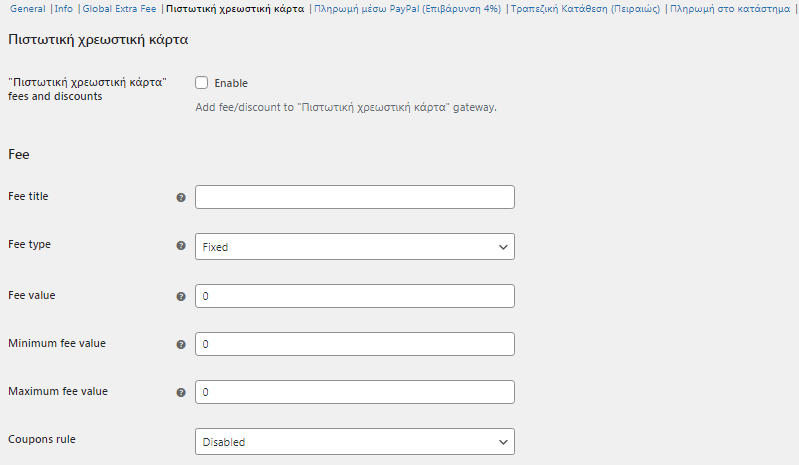Click the Fee value help icon

(x=181, y=296)
